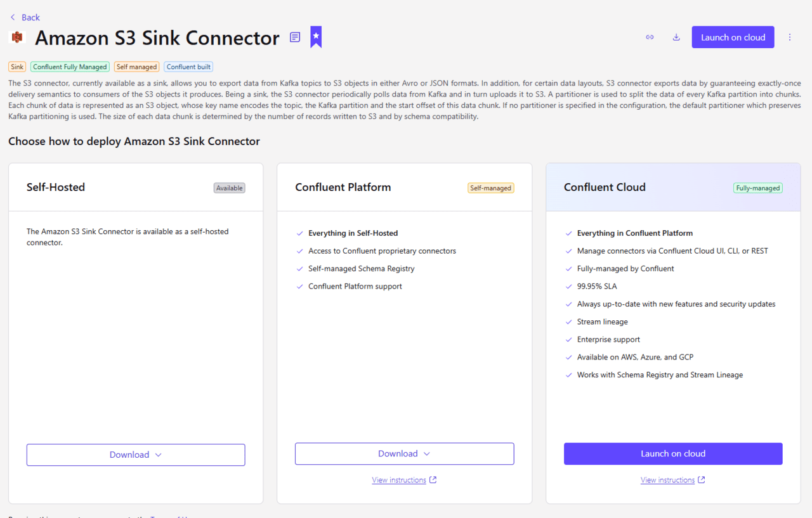Click external link icon under Confluent Cloud
This screenshot has height=518, width=812.
(x=702, y=480)
